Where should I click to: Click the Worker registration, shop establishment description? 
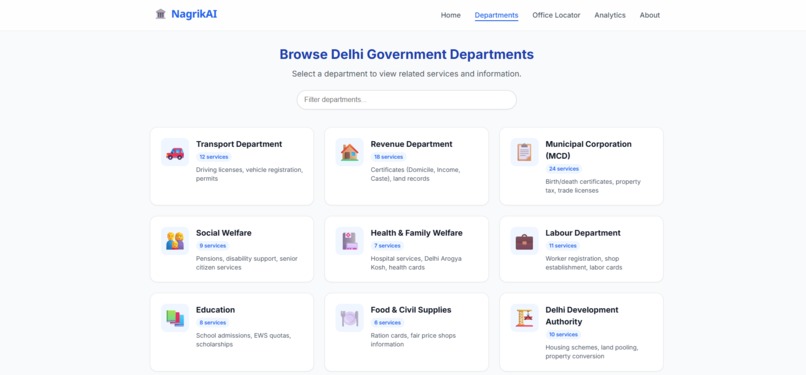584,263
